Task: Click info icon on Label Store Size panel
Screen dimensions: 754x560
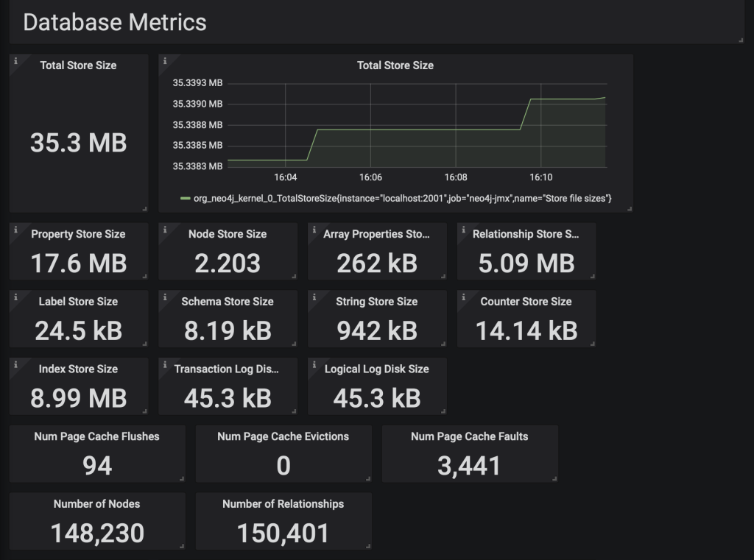Action: click(x=15, y=298)
